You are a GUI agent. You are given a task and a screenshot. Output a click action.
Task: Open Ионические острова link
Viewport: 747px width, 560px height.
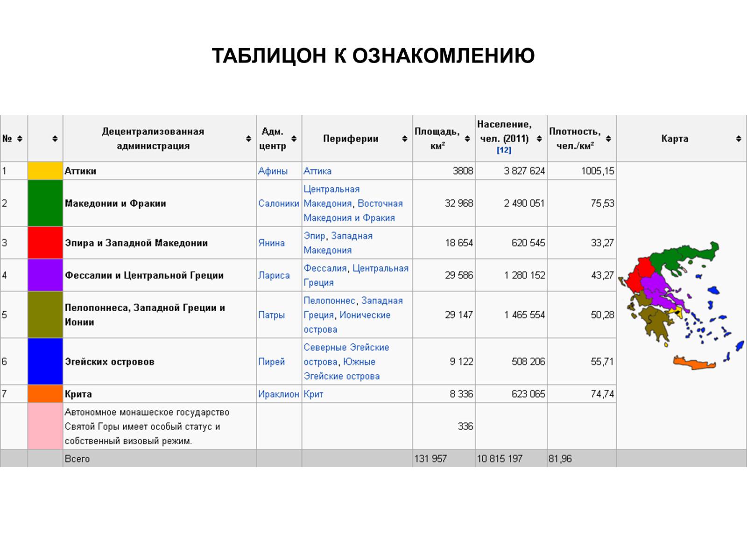pos(347,322)
